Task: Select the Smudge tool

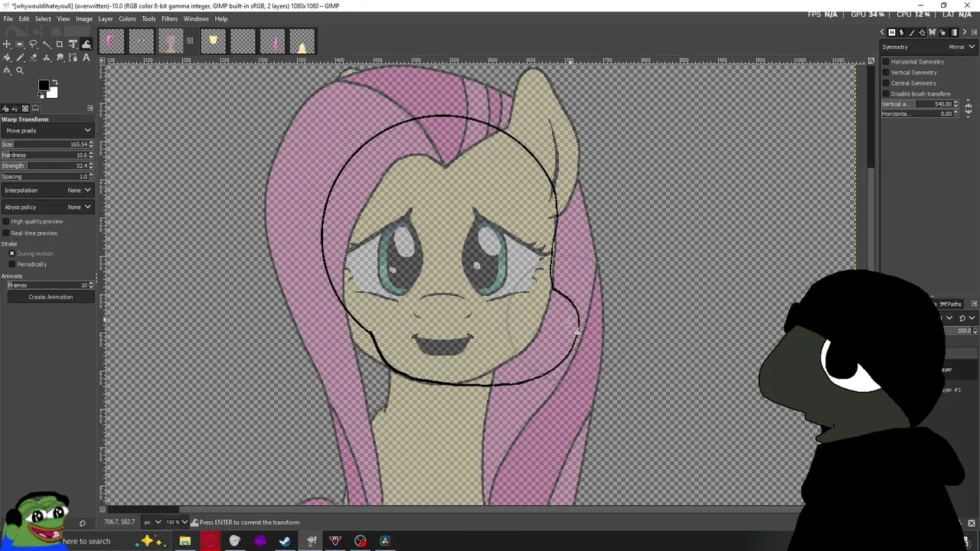Action: tap(60, 57)
